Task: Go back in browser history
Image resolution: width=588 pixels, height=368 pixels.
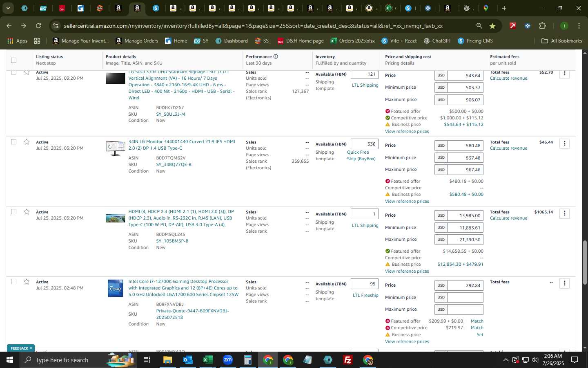Action: 9,26
